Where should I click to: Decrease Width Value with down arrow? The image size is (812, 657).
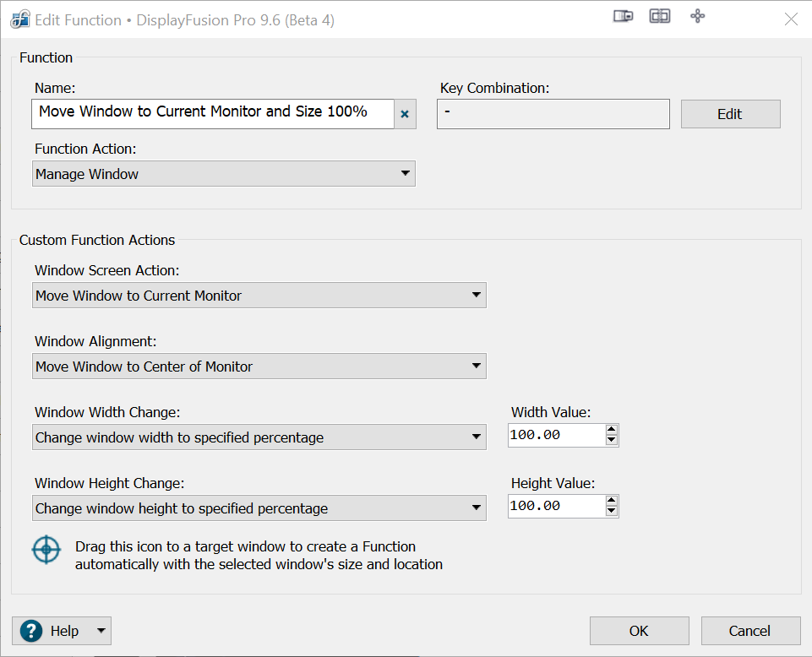612,441
